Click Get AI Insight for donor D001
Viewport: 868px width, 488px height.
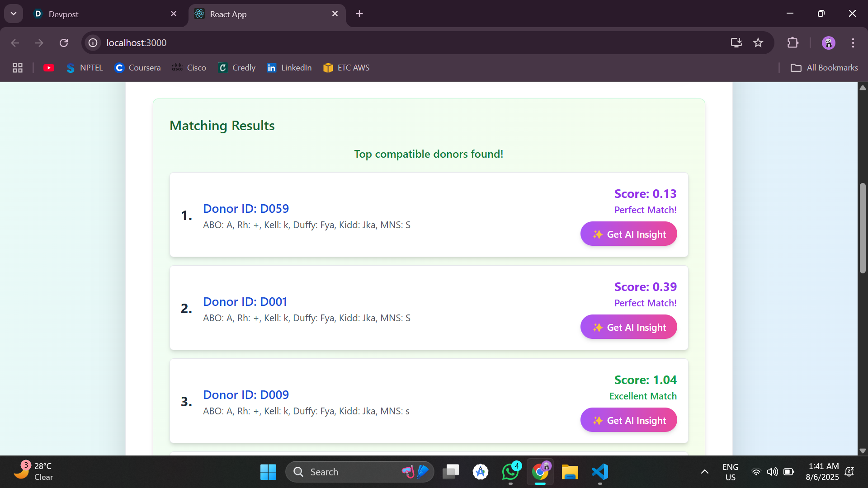tap(628, 327)
